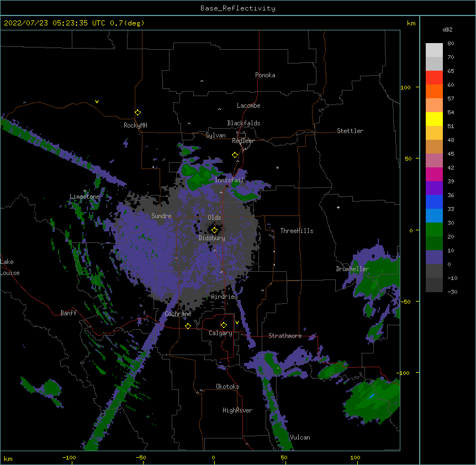The image size is (476, 465).
Task: Click the yellow V marker northwest of RockyMH
Action: click(x=97, y=102)
